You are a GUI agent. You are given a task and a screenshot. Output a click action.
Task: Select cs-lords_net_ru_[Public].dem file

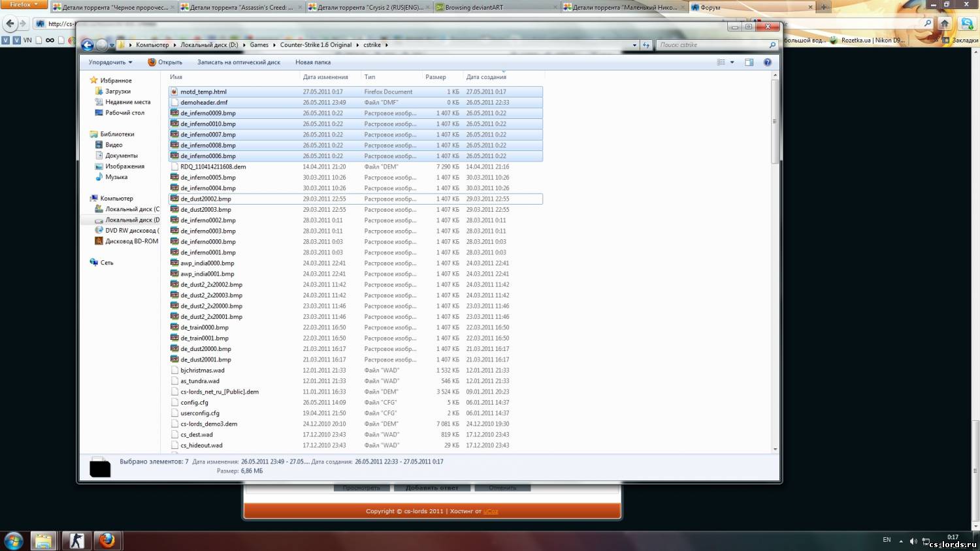[x=355, y=392]
